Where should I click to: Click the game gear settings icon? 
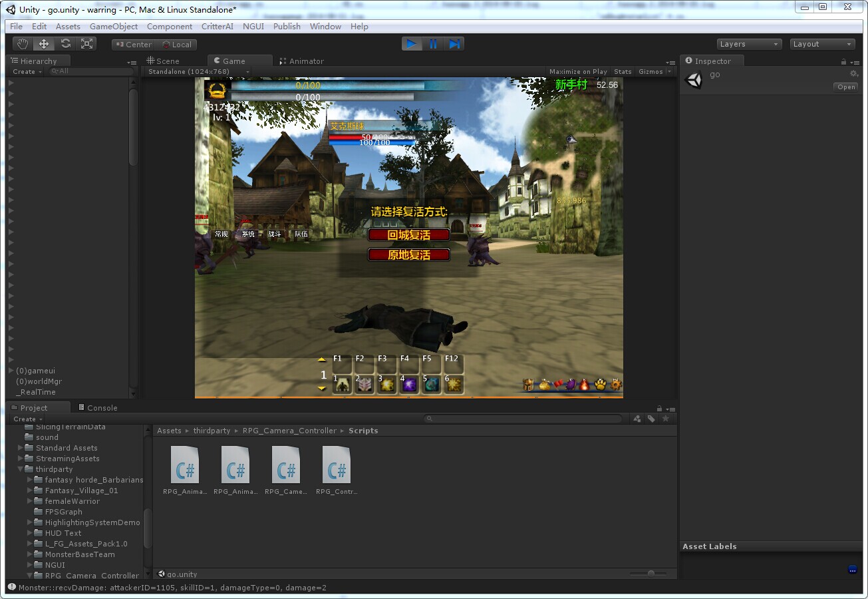coord(616,384)
